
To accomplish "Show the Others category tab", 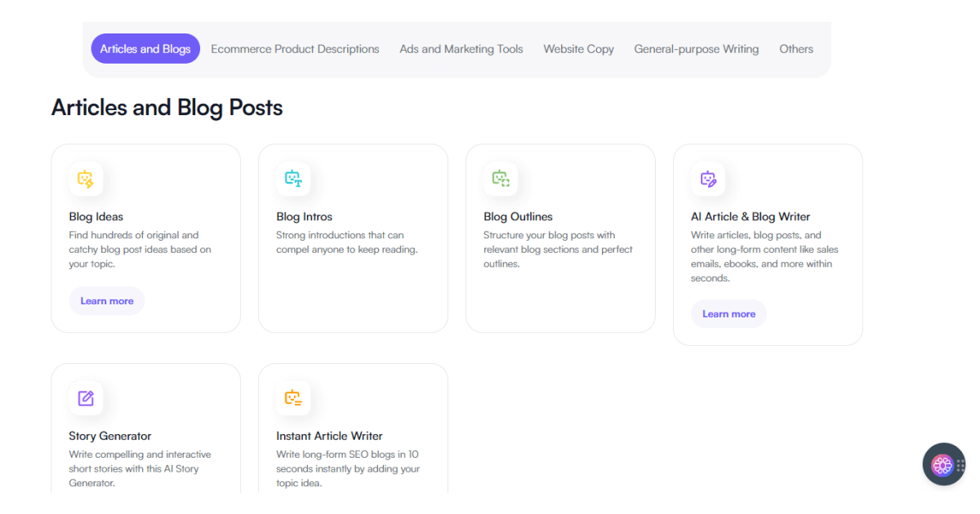I will 796,49.
